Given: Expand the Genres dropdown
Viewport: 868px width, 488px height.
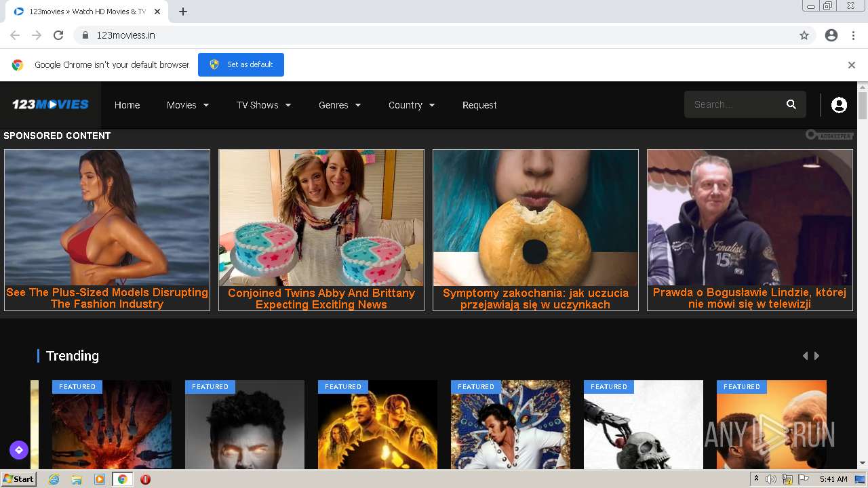Looking at the screenshot, I should [340, 105].
